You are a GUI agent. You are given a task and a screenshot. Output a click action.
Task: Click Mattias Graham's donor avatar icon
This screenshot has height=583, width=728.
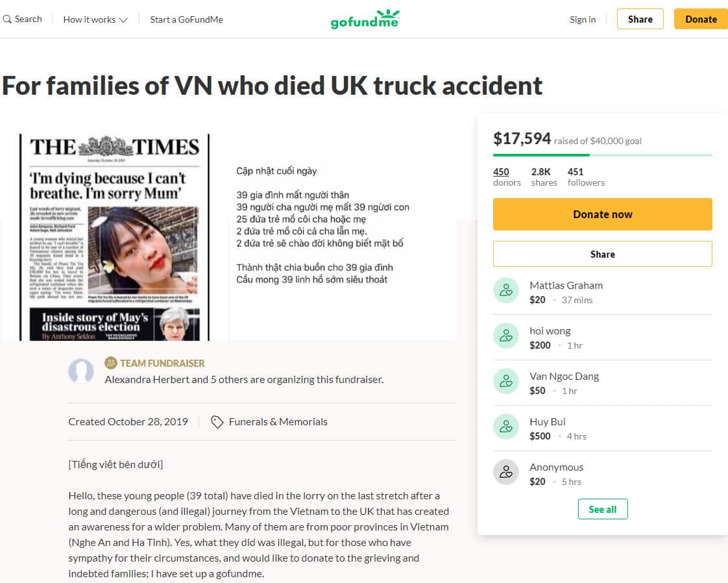(x=506, y=290)
